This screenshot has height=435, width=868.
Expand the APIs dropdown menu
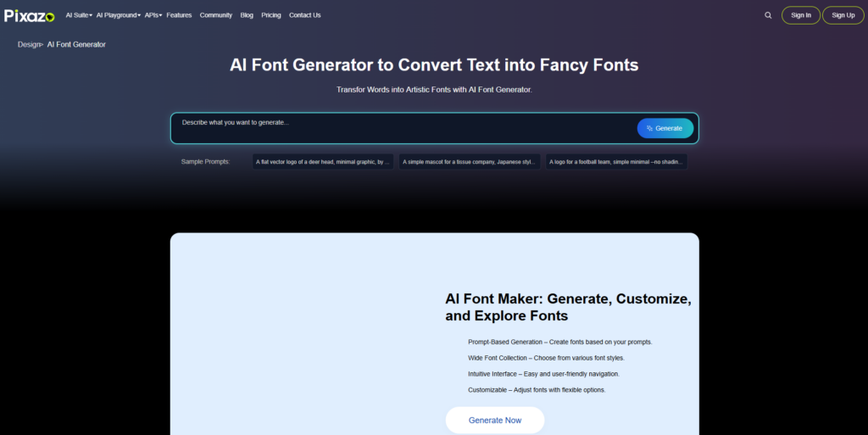153,15
